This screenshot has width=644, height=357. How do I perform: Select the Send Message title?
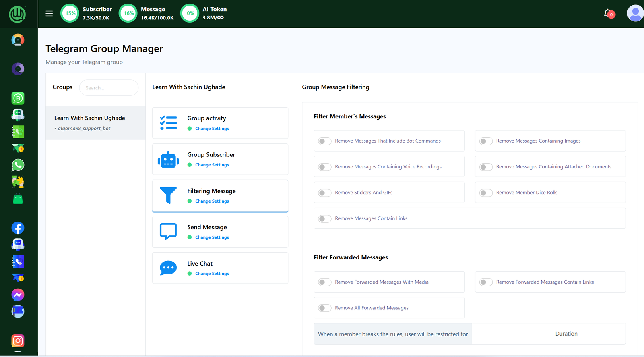207,227
